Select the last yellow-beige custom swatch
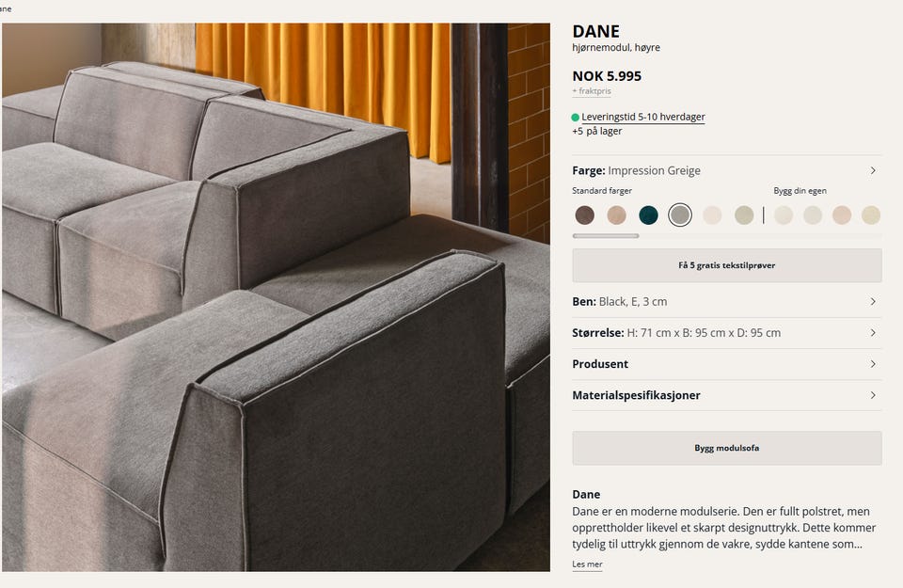The height and width of the screenshot is (588, 903). (871, 215)
